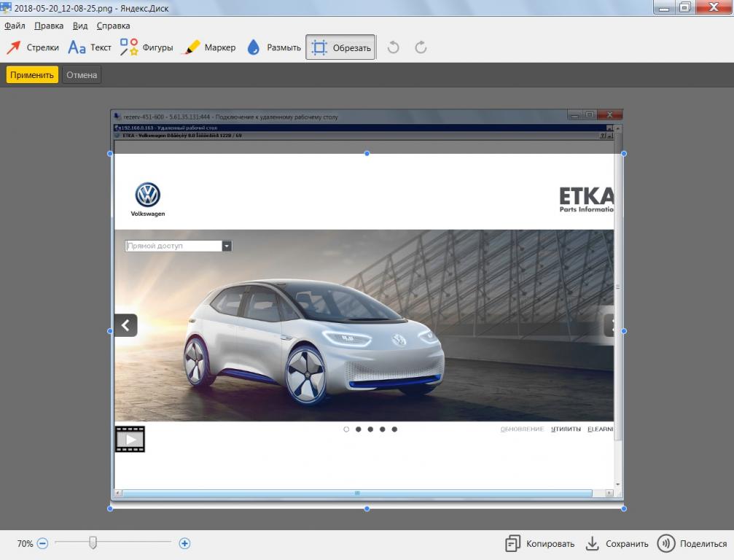Save image with Сохранить
This screenshot has height=560, width=734.
(x=617, y=544)
